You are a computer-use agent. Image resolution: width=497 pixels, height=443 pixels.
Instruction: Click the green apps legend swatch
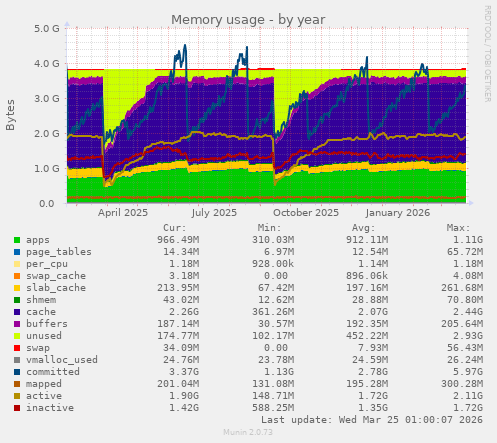point(17,240)
